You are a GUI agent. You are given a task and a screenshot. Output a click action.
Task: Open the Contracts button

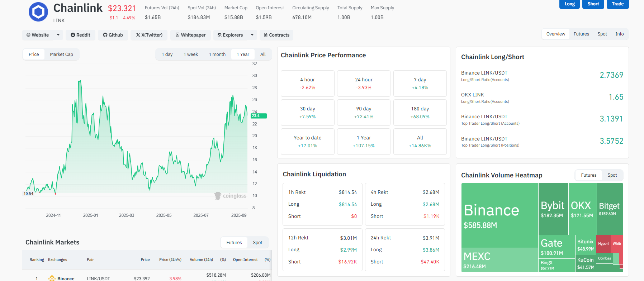276,35
